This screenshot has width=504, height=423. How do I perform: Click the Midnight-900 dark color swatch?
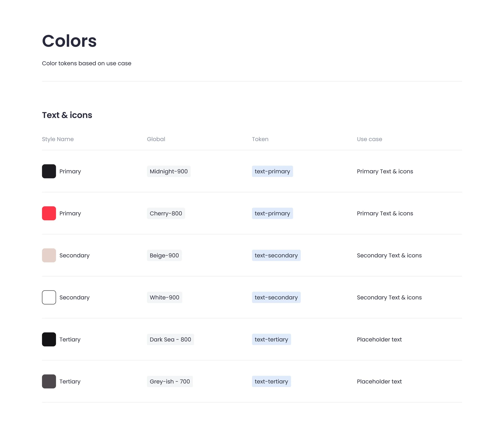pos(49,171)
